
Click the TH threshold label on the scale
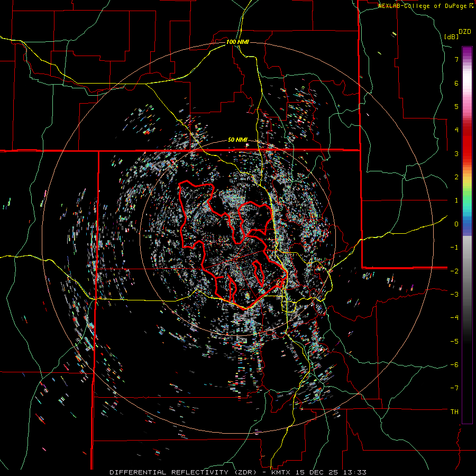[454, 412]
